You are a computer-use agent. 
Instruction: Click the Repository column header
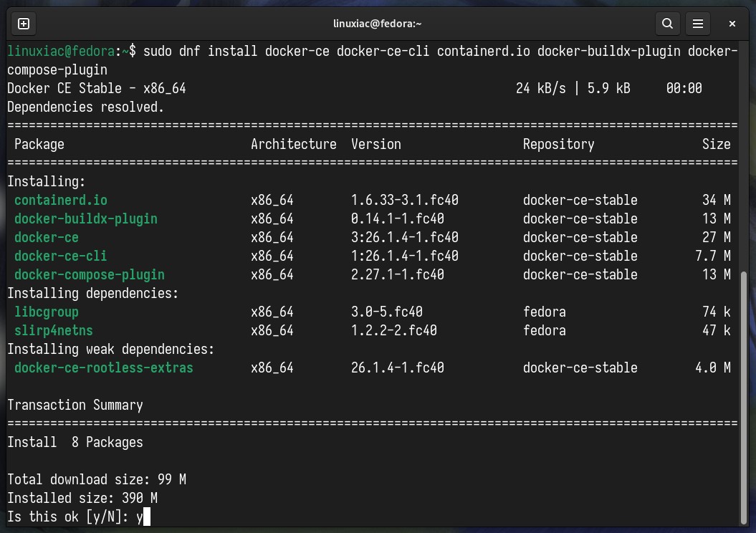point(559,144)
